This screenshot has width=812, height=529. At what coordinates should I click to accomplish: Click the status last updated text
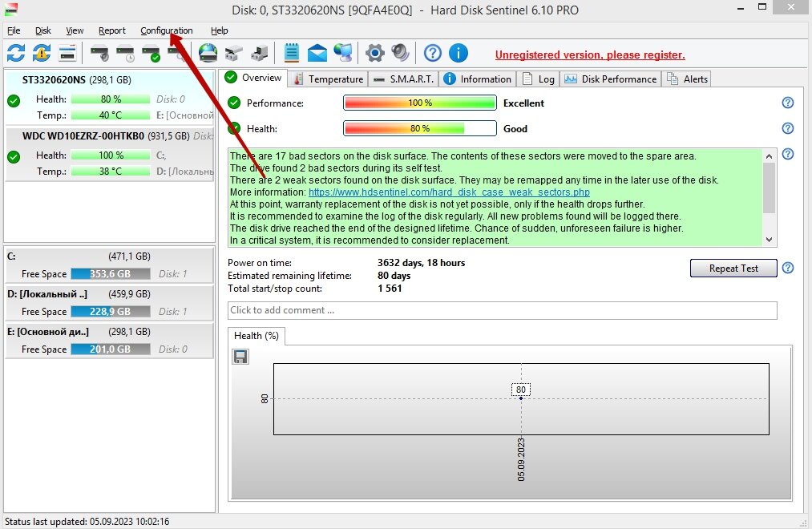87,521
